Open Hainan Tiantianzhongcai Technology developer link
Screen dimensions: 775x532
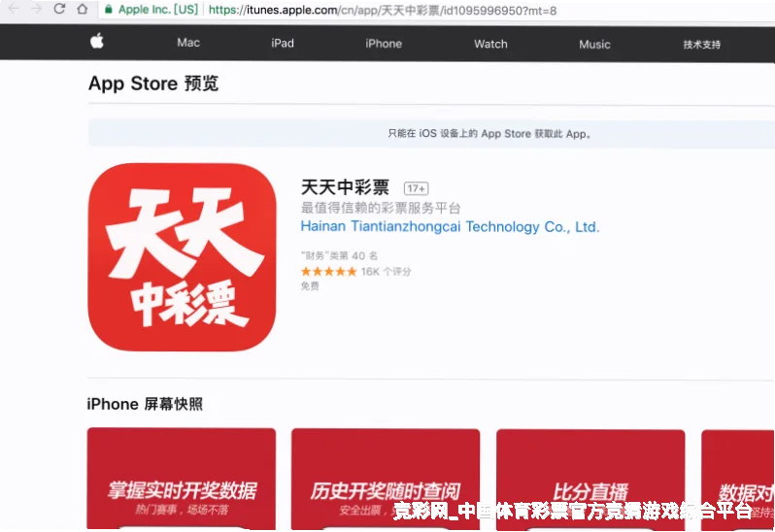point(450,227)
